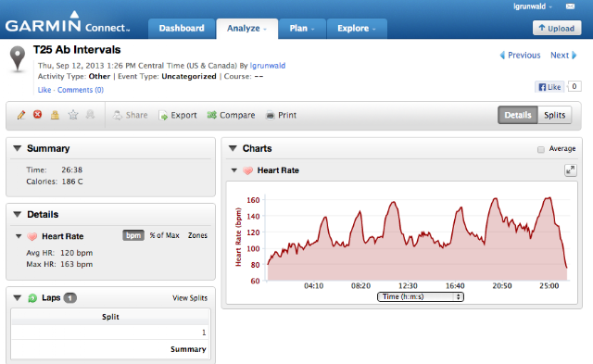
Task: Click the Split column header
Action: click(110, 317)
